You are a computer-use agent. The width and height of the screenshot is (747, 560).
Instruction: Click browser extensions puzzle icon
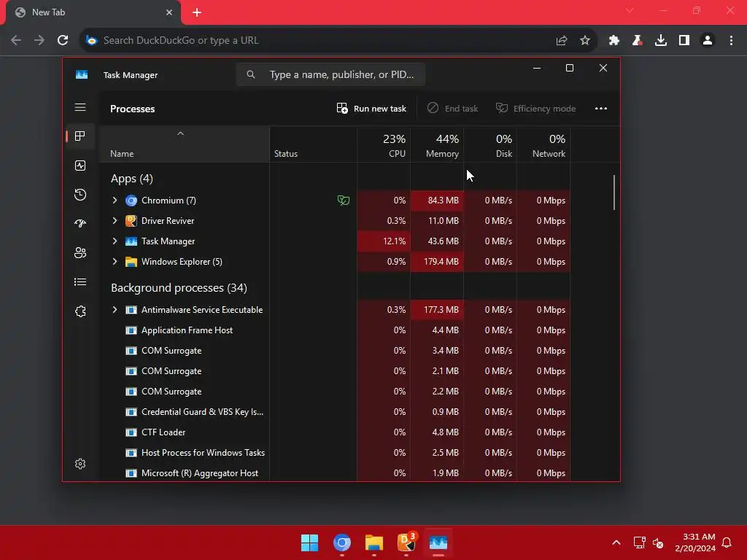click(614, 41)
